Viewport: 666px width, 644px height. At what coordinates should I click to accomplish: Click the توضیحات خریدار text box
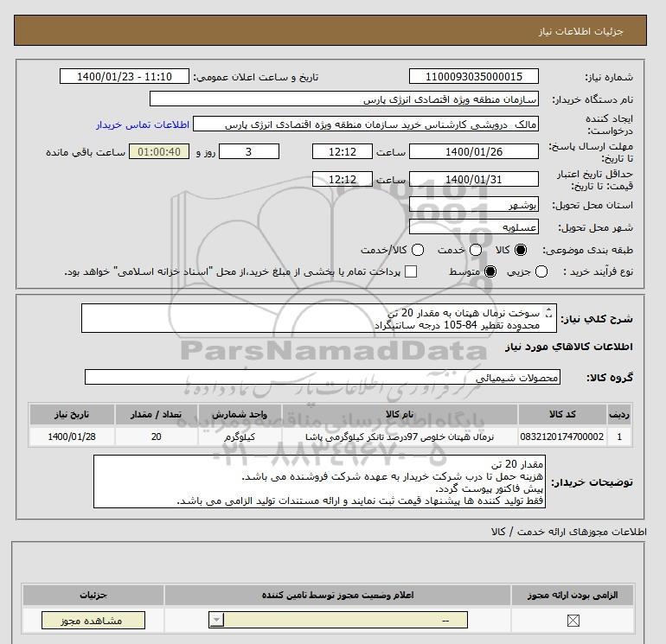click(x=319, y=481)
